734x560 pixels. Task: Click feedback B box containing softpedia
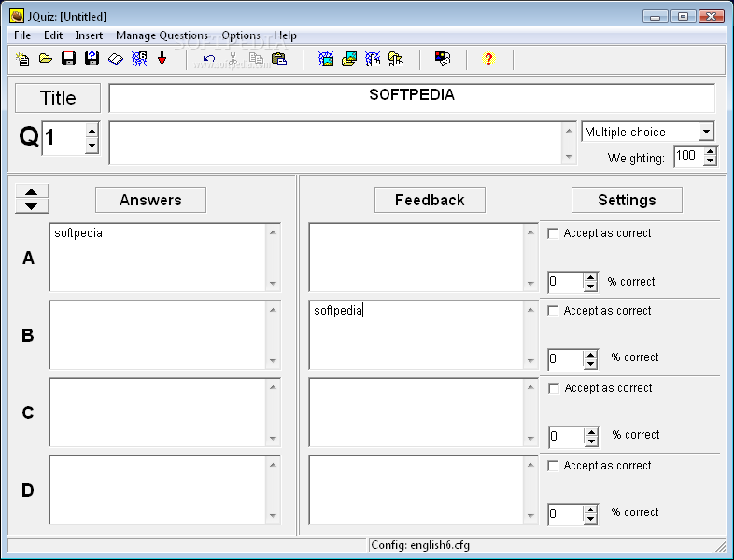point(416,335)
